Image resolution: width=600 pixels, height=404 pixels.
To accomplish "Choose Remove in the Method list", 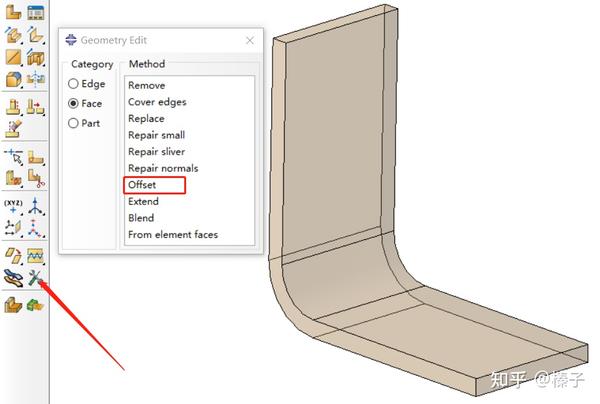I will 147,85.
